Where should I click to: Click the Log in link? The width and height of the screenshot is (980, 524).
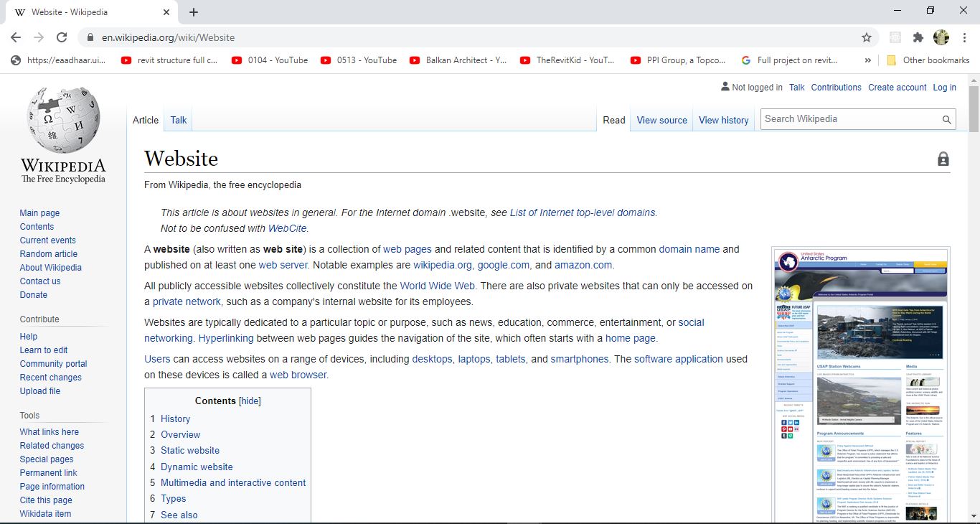tap(944, 87)
